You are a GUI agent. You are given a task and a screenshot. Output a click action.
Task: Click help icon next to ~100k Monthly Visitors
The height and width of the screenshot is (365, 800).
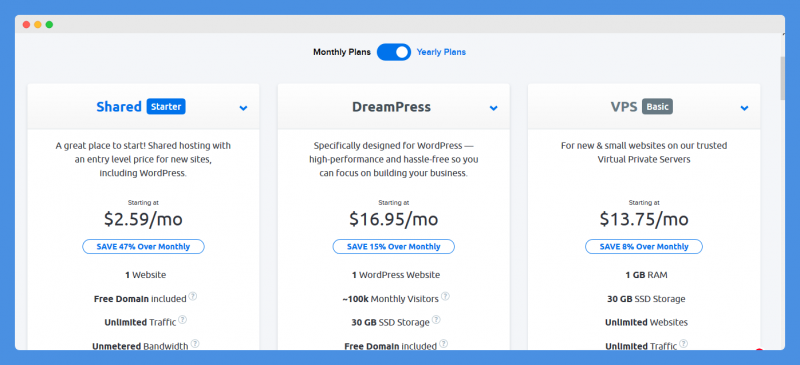pos(445,297)
